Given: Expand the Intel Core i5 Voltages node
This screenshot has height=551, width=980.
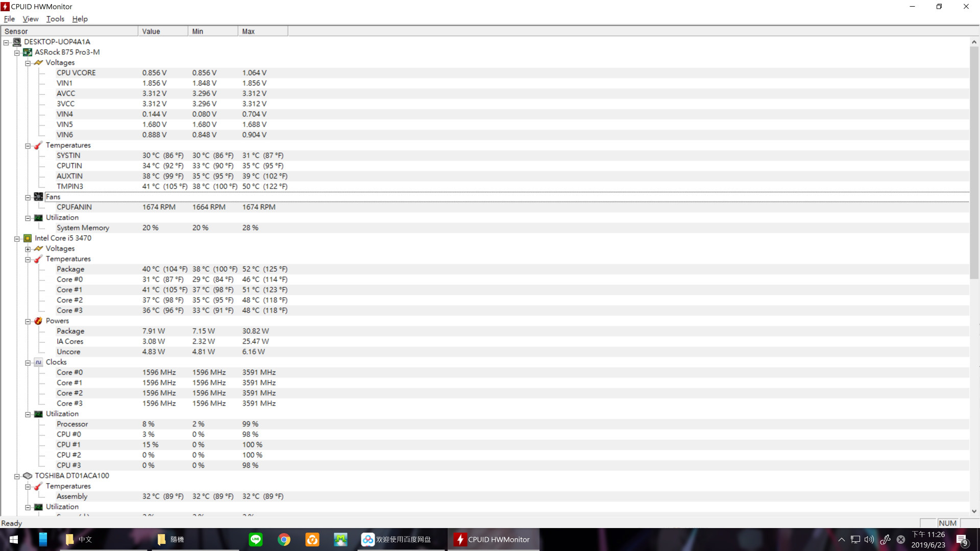Looking at the screenshot, I should pos(28,249).
